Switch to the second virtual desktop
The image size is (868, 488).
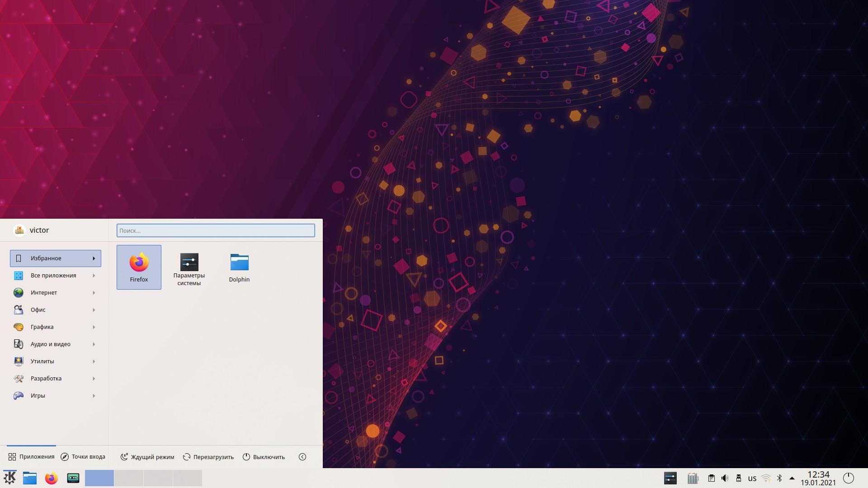[128, 478]
